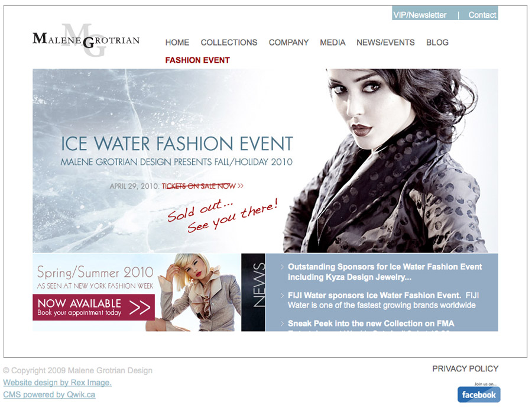Select MEDIA in the navigation

pos(332,43)
